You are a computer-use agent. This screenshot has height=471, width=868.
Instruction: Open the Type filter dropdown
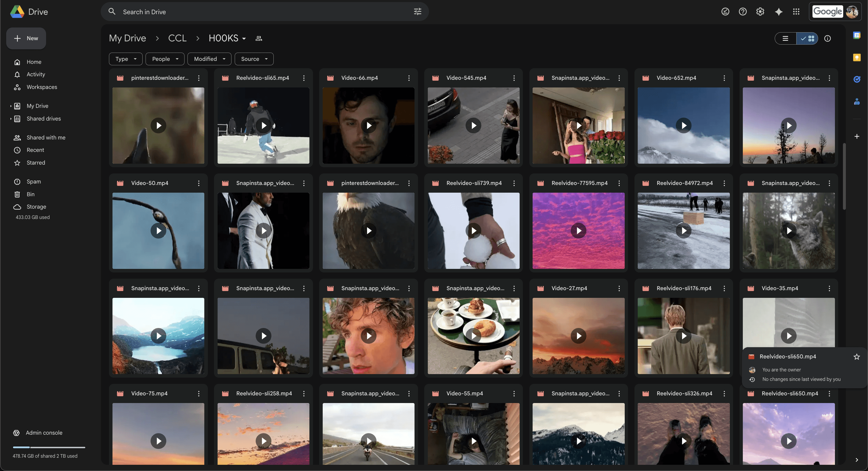126,59
